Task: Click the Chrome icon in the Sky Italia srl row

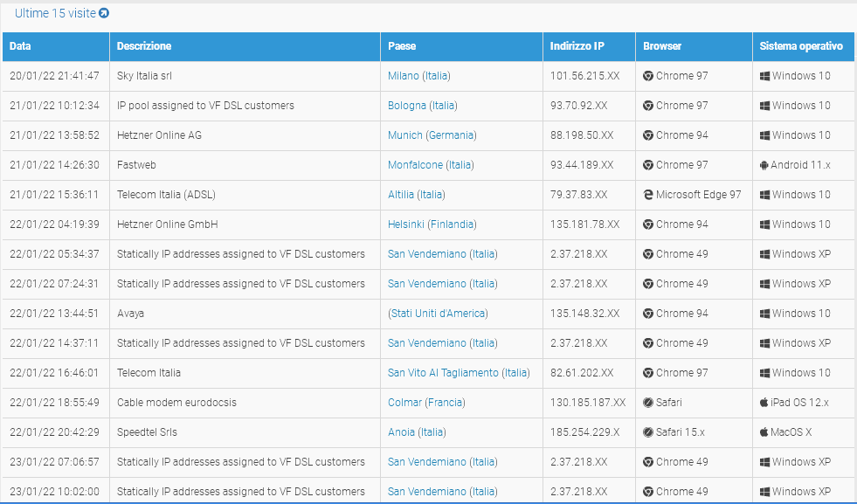Action: [648, 76]
